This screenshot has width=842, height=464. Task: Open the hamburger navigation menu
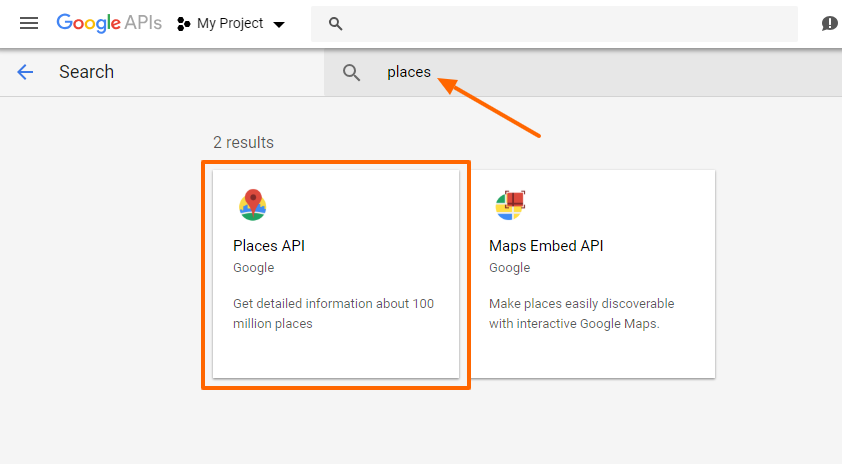(x=29, y=23)
